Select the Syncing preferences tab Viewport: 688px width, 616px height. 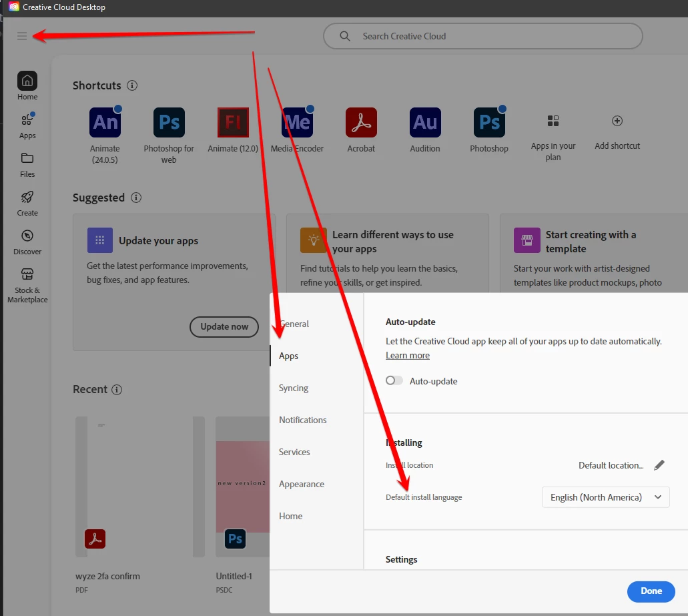pyautogui.click(x=294, y=388)
